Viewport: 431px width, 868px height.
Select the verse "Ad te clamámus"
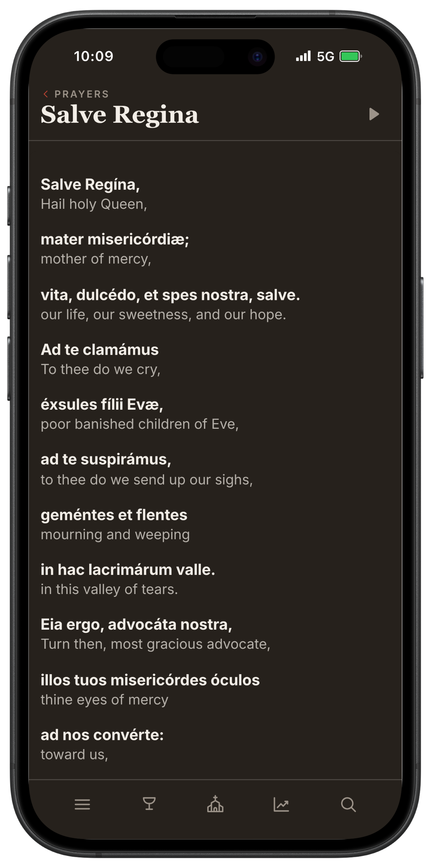pyautogui.click(x=100, y=350)
